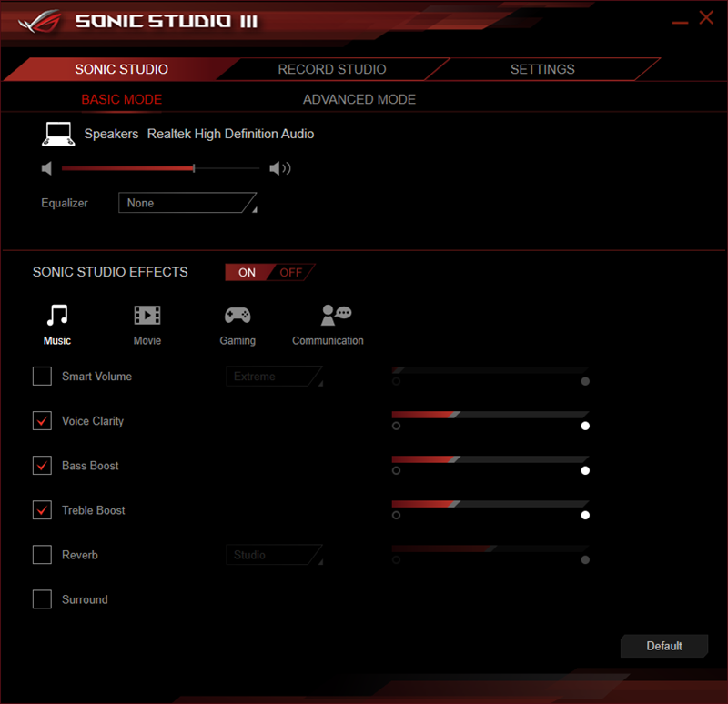Click the Bass Boost level slider
This screenshot has width=728, height=704.
[490, 460]
